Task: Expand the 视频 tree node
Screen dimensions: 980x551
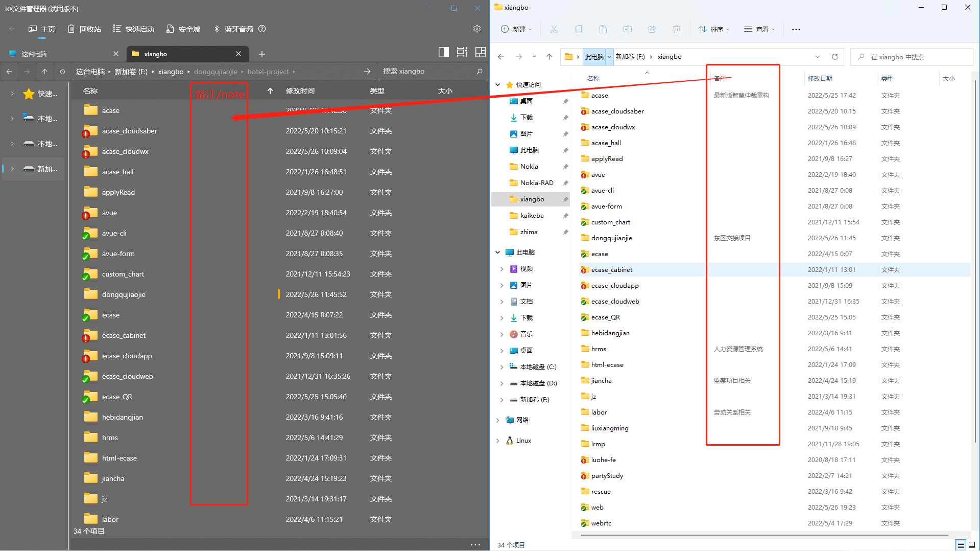Action: [502, 269]
